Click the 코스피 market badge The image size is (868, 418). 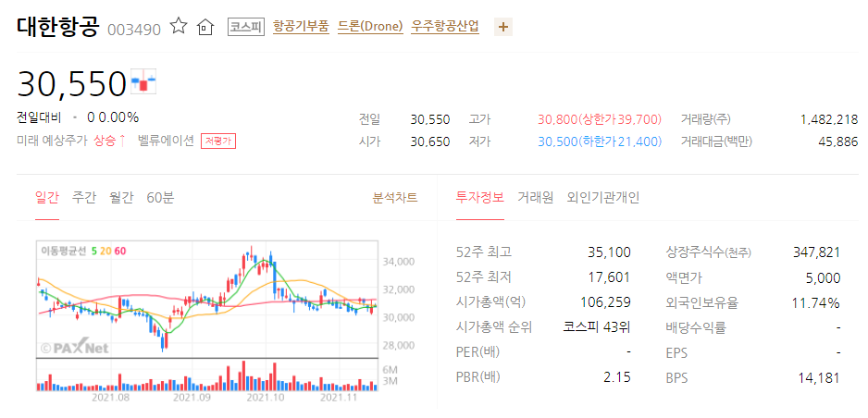point(246,27)
